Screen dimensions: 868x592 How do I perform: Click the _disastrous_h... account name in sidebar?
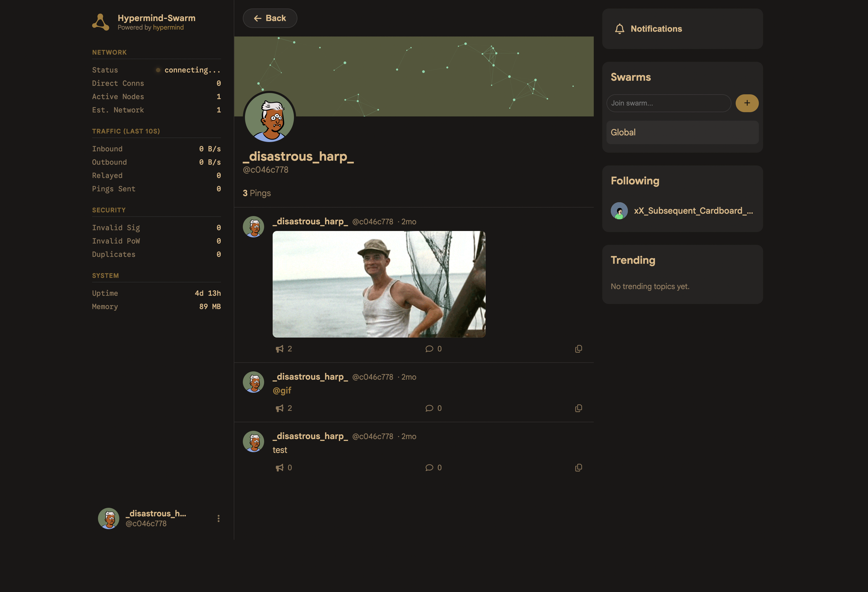coord(156,513)
